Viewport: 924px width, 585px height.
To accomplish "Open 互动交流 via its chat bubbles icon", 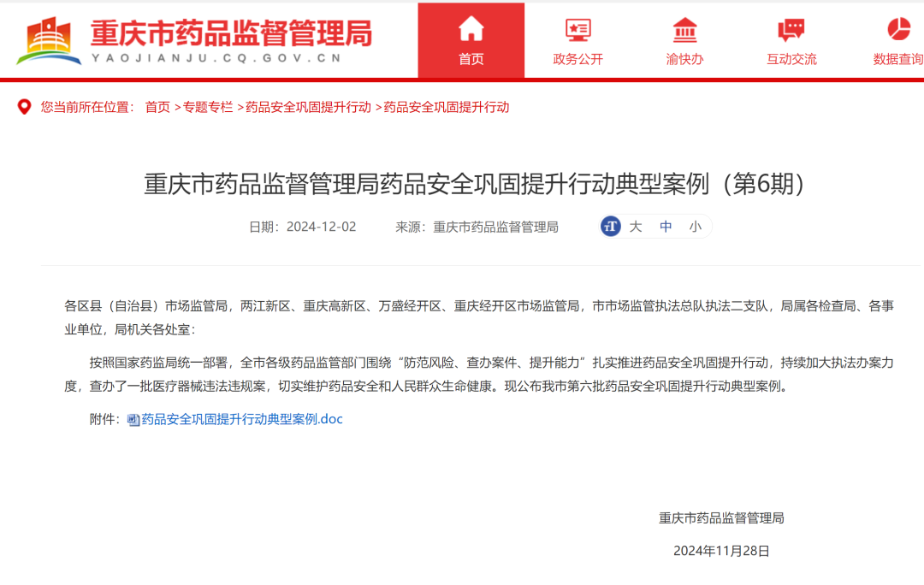I will pyautogui.click(x=790, y=28).
